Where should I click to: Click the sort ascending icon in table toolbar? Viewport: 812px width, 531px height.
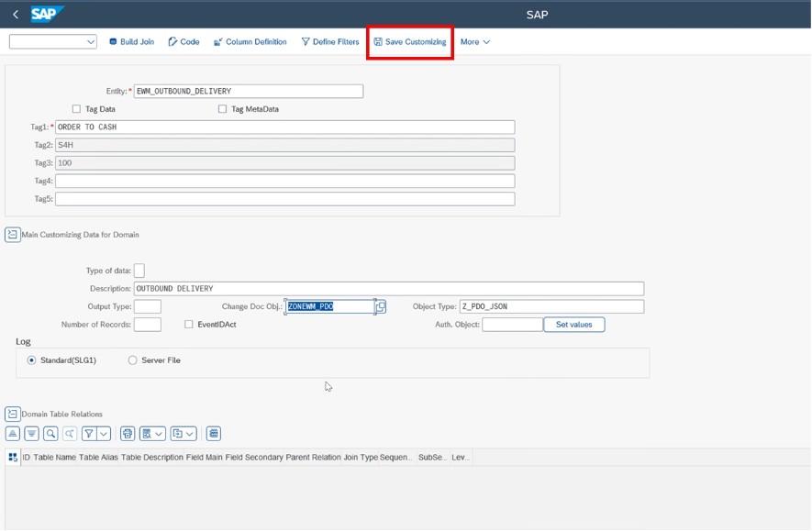pyautogui.click(x=13, y=434)
